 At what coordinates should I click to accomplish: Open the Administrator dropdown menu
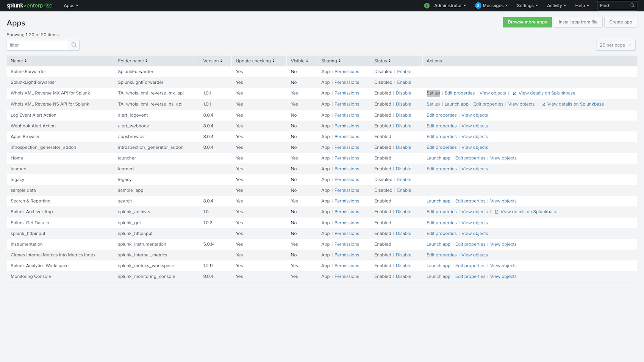click(450, 6)
